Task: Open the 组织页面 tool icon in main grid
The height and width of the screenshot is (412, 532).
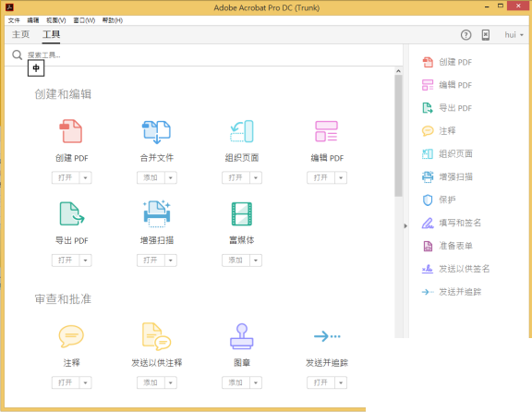Action: (242, 131)
